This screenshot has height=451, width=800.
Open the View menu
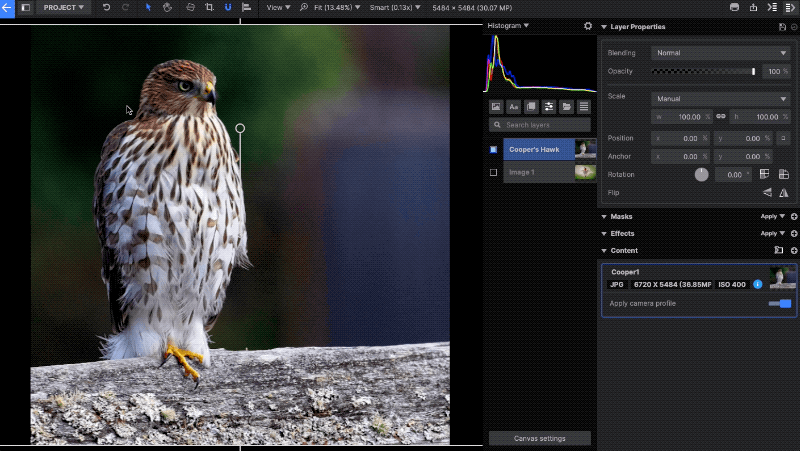click(x=278, y=7)
